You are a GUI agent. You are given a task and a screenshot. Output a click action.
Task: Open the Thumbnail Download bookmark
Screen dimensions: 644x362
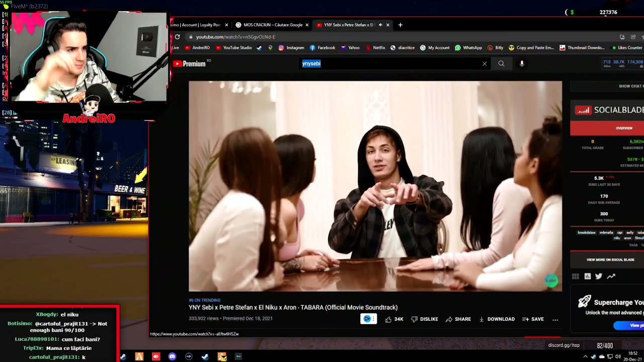click(x=582, y=48)
